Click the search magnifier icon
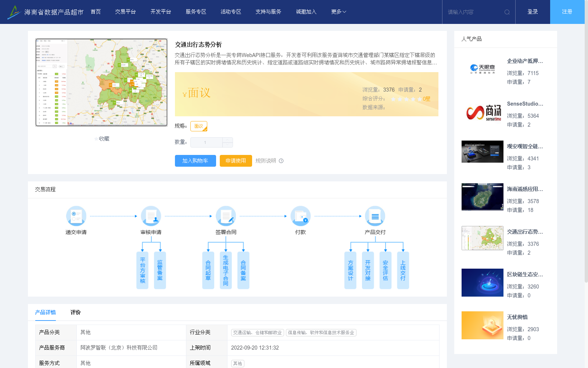 (507, 12)
